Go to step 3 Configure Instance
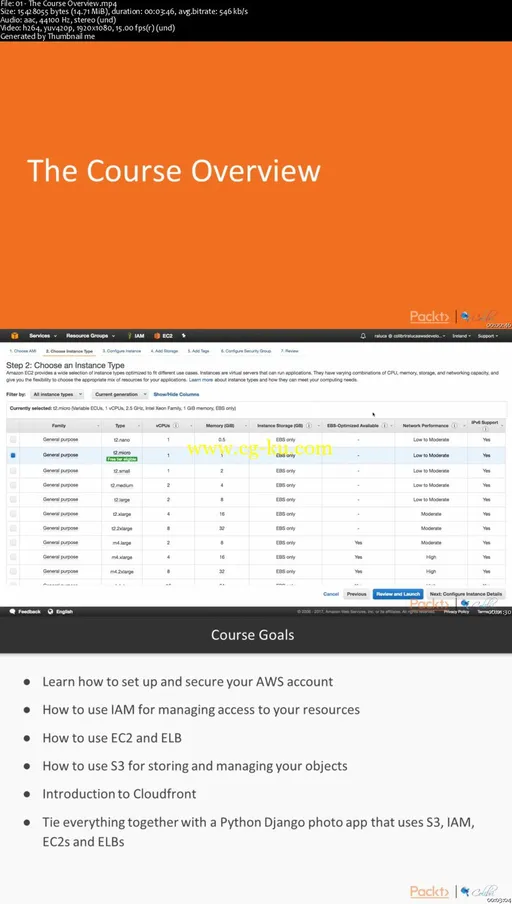 (122, 351)
